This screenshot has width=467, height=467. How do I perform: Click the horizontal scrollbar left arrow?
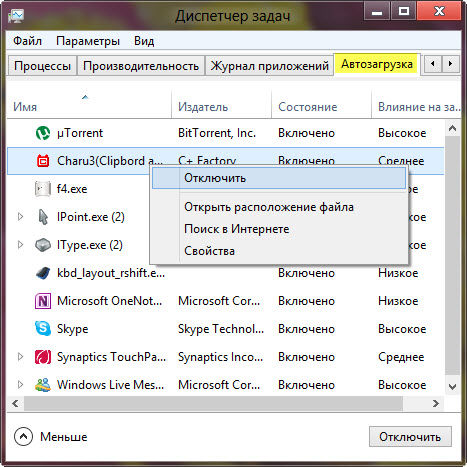(x=15, y=404)
